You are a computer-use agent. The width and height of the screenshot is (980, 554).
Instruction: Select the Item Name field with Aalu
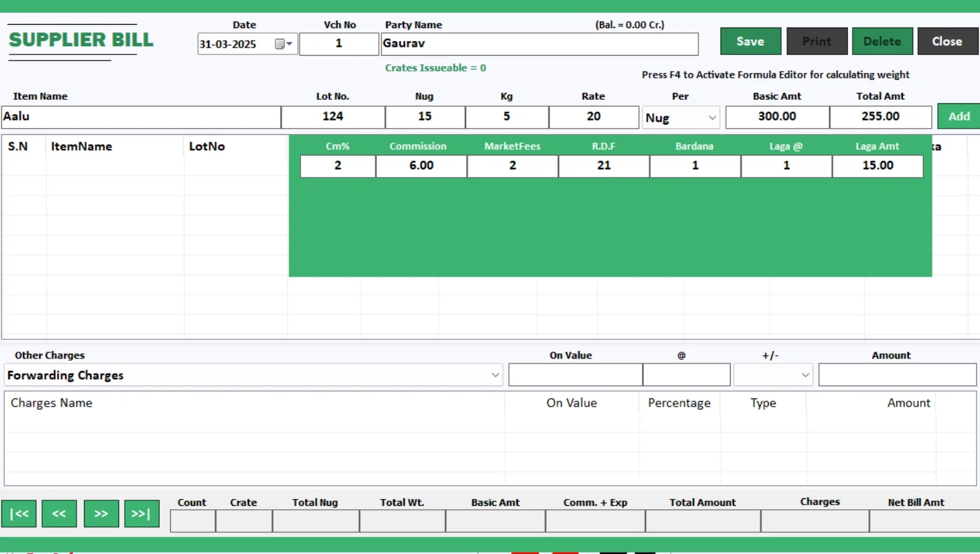[140, 117]
